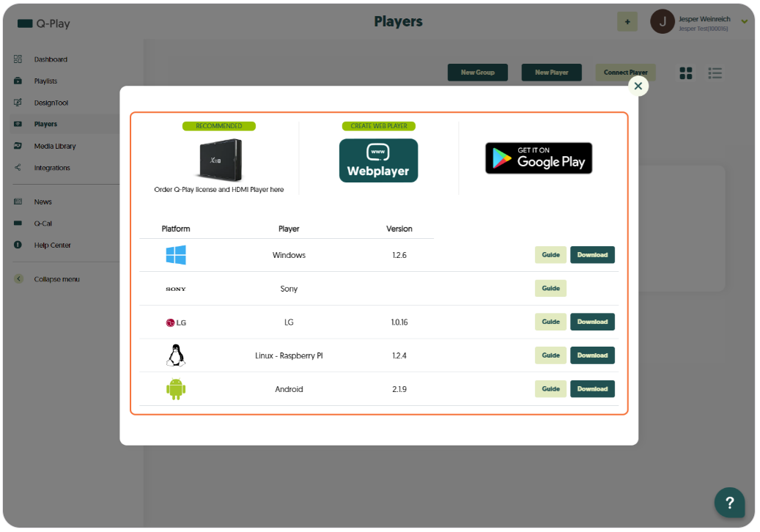Click version 2.1.9 for Android
Screen dimensions: 760x532
point(399,389)
